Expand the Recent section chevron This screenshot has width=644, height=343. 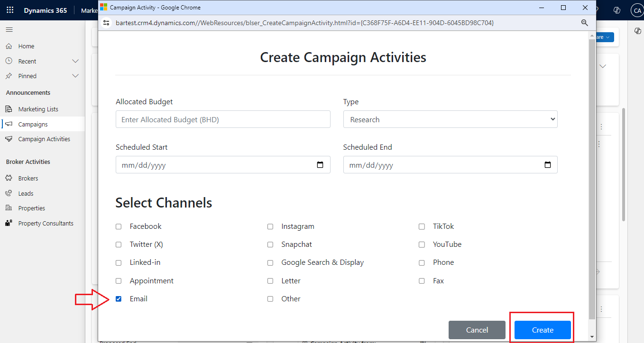coord(75,61)
